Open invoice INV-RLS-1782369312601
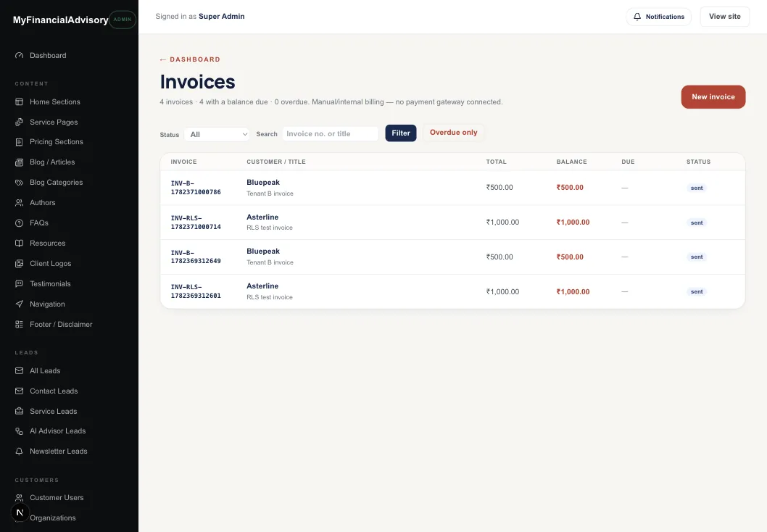 [196, 291]
